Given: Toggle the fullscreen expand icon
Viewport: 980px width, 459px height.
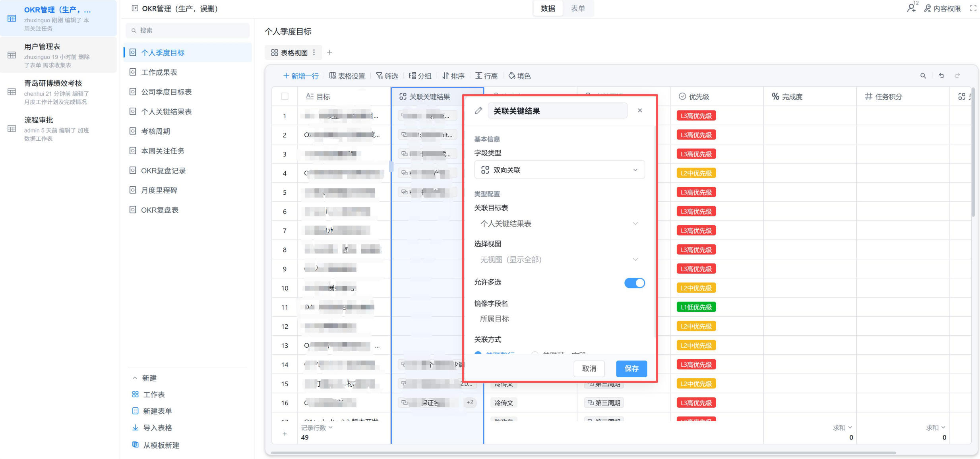Looking at the screenshot, I should click(973, 8).
